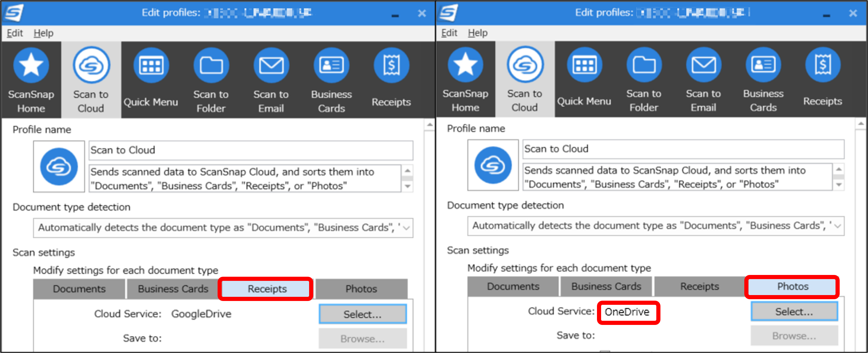This screenshot has width=868, height=353.
Task: Select Business Cards profile in left window
Action: pyautogui.click(x=331, y=80)
